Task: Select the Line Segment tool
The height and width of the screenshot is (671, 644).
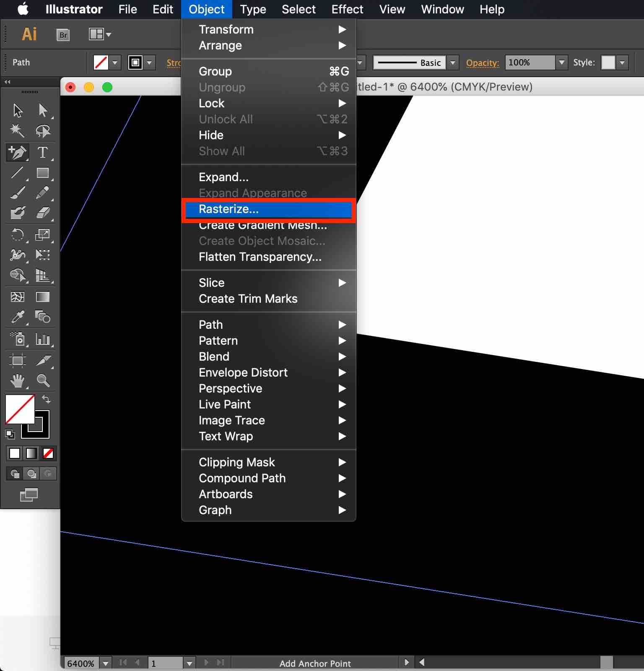Action: coord(18,173)
